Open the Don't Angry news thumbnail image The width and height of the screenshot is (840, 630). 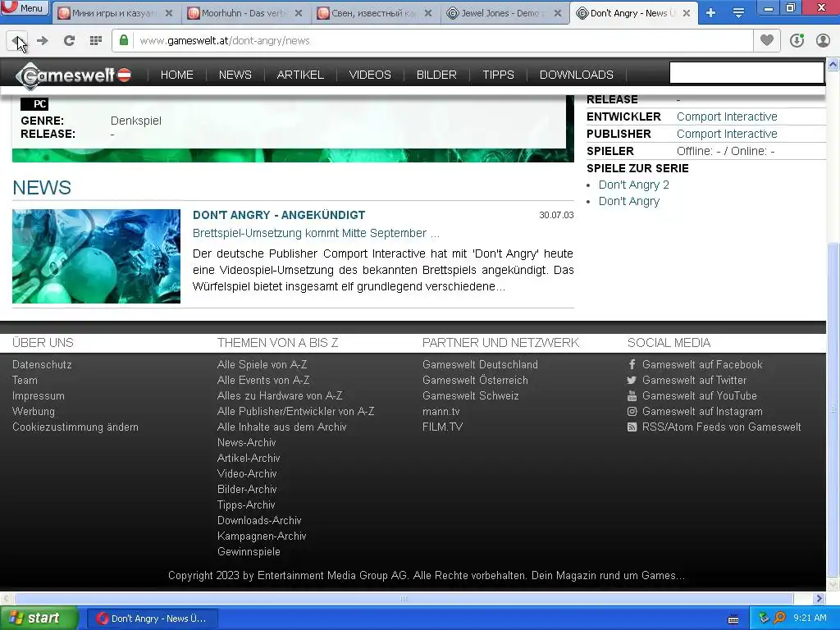click(x=97, y=256)
